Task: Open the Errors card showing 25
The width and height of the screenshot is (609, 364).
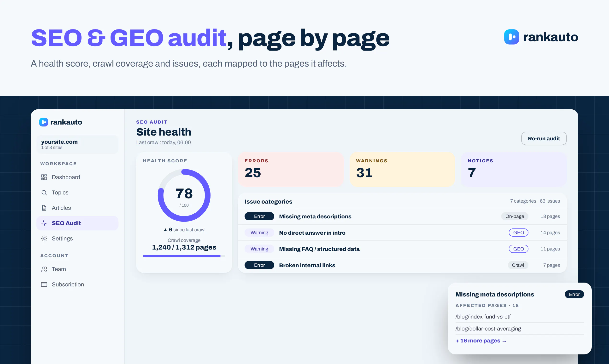Action: click(291, 169)
